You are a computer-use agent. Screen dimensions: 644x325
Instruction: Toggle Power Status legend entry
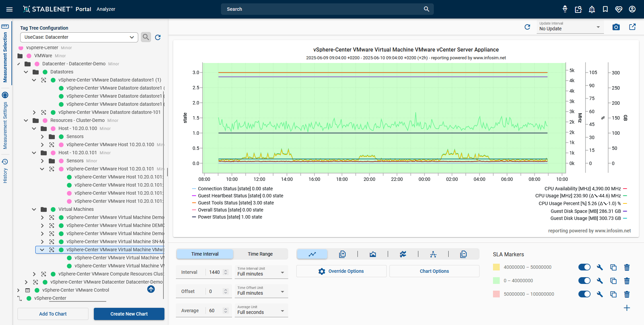(x=227, y=217)
